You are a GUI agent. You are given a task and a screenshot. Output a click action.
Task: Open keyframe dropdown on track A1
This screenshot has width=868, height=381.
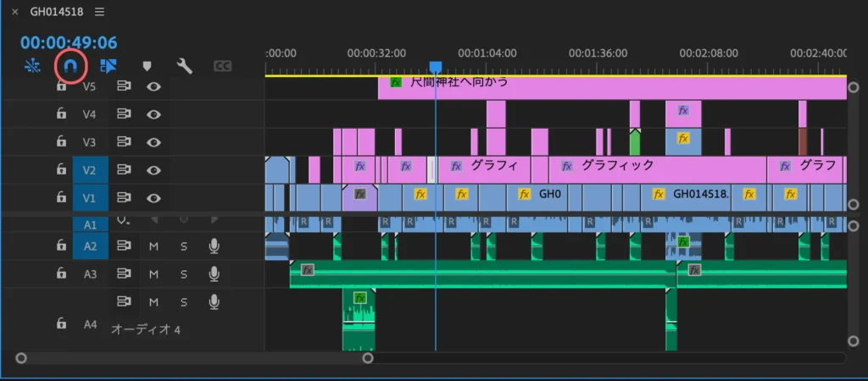(x=125, y=220)
